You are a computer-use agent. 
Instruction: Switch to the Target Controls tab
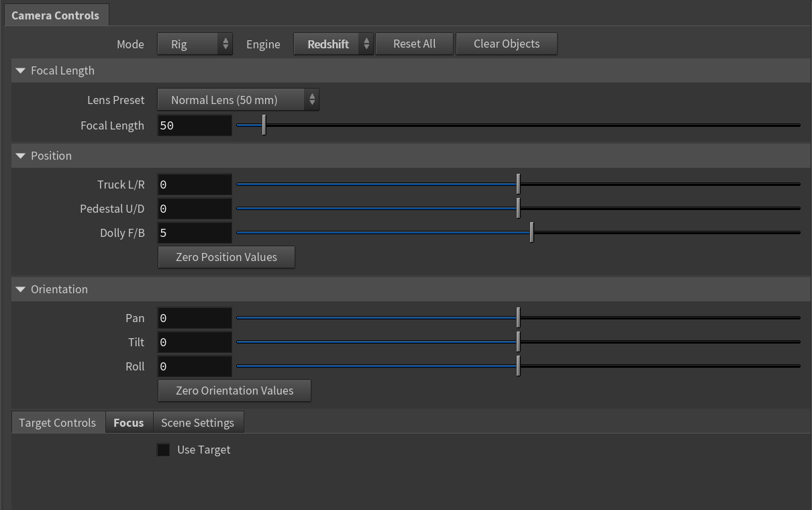tap(58, 423)
